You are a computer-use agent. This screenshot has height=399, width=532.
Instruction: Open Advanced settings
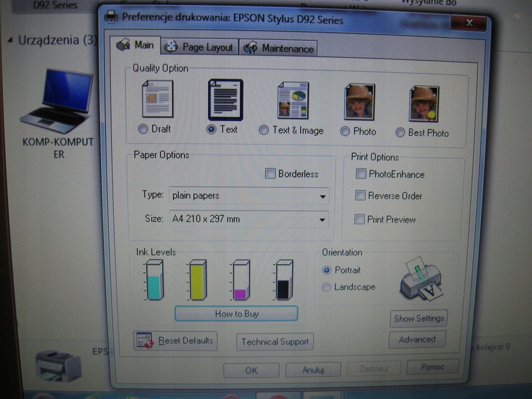point(417,339)
